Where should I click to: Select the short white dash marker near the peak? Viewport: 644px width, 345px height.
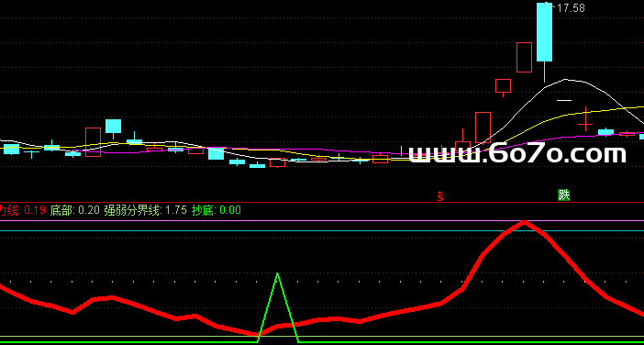coord(564,100)
